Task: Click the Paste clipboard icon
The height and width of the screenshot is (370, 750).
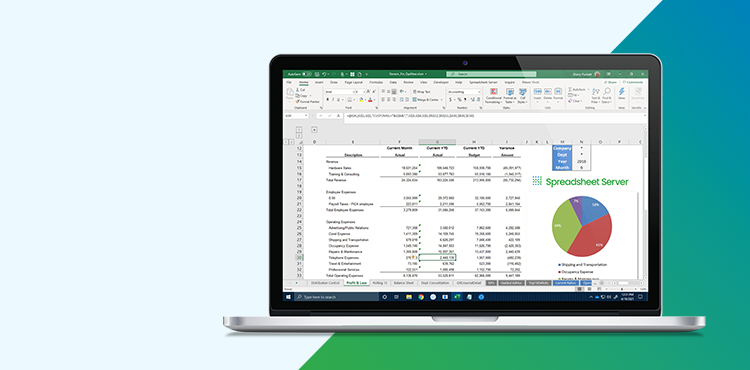Action: coord(290,92)
